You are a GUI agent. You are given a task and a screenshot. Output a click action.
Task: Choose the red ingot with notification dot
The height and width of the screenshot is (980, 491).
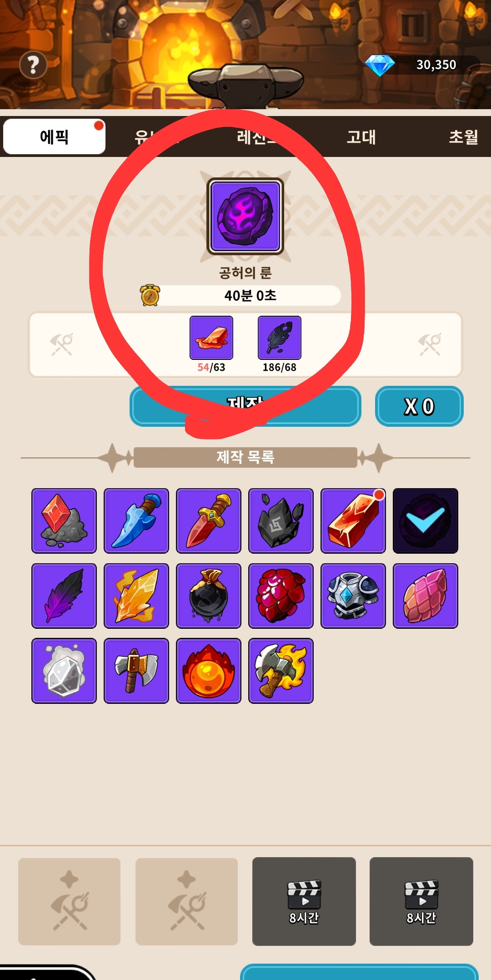[353, 521]
